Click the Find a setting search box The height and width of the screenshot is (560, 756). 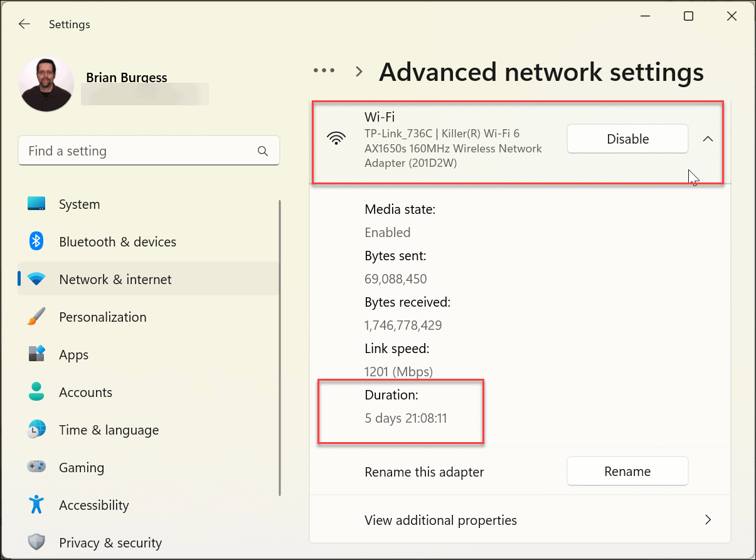pyautogui.click(x=149, y=151)
